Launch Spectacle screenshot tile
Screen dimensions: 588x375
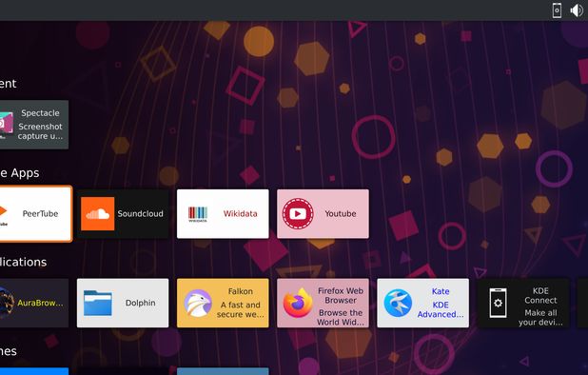pyautogui.click(x=34, y=125)
